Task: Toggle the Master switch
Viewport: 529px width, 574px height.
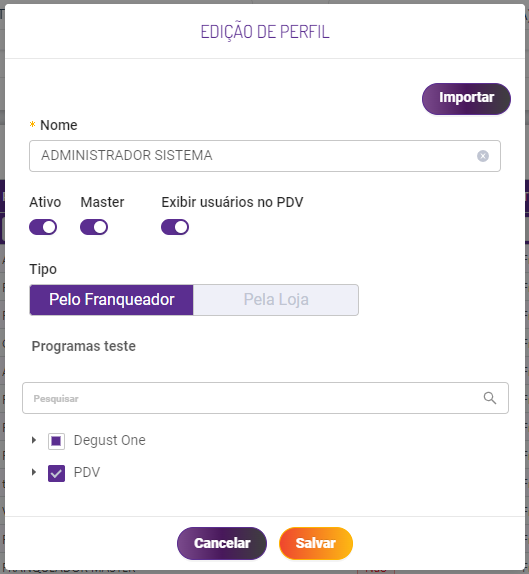Action: [x=94, y=227]
